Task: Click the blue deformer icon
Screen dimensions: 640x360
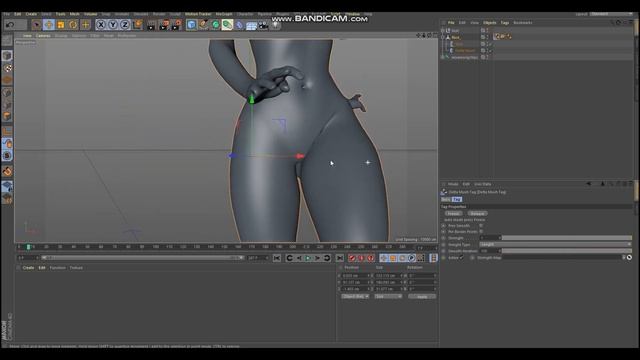Action: [240, 25]
